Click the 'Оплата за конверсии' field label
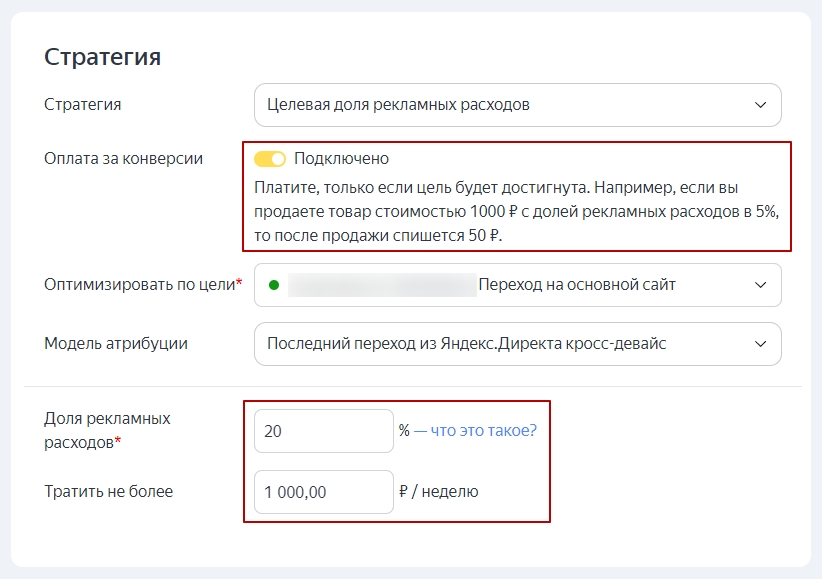This screenshot has height=579, width=822. (123, 159)
